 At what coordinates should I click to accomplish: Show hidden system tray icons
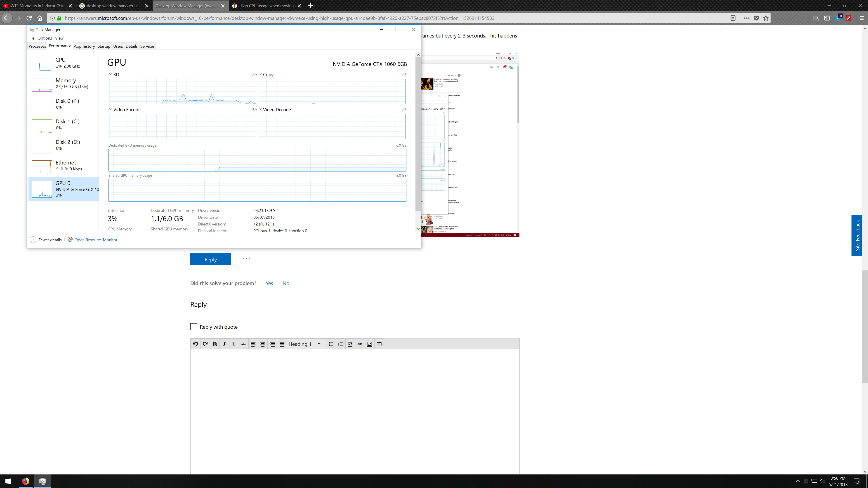[797, 481]
